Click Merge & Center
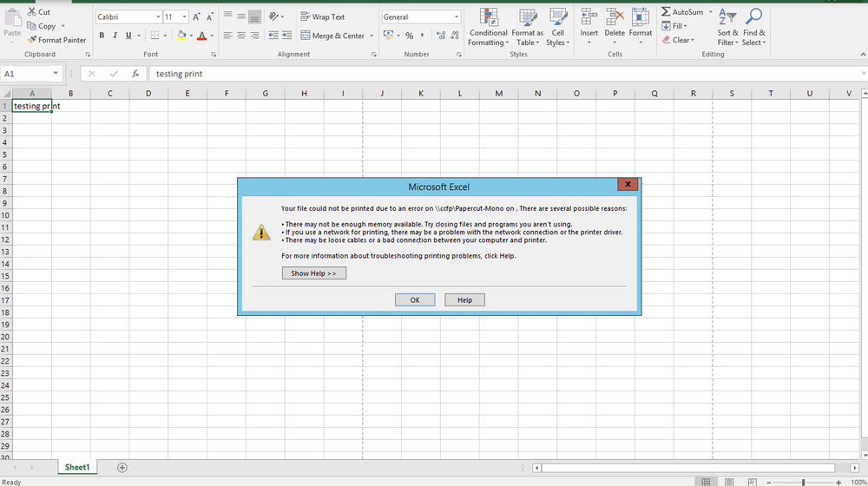The image size is (868, 486). coord(332,36)
